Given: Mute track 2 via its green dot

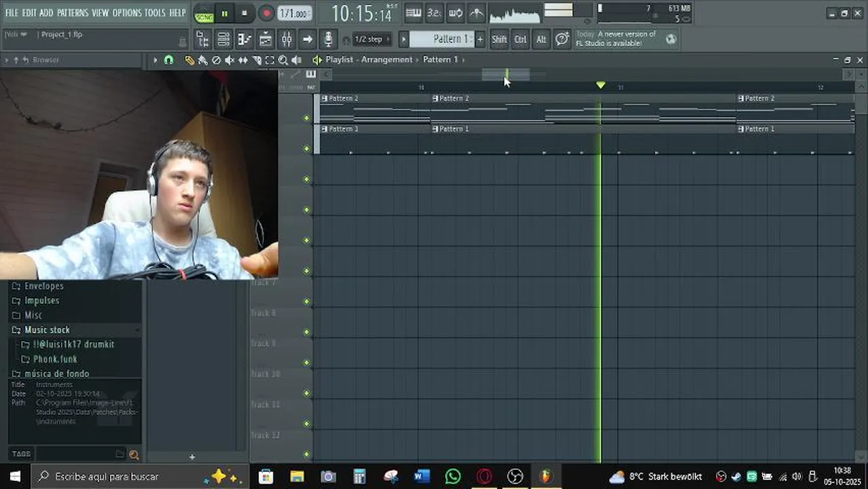Looking at the screenshot, I should (x=306, y=149).
